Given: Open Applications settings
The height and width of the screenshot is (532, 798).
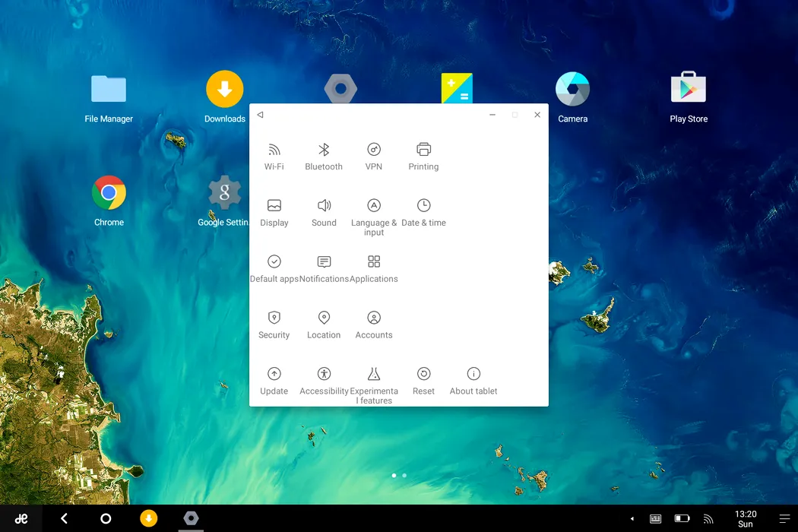Looking at the screenshot, I should 374,268.
